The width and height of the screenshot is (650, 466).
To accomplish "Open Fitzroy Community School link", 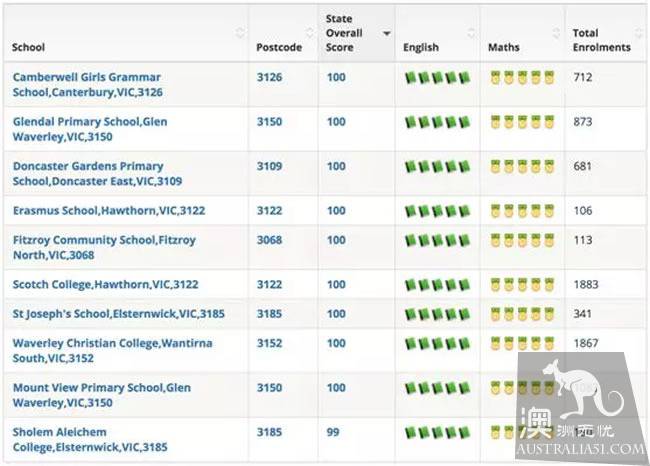I will point(104,247).
